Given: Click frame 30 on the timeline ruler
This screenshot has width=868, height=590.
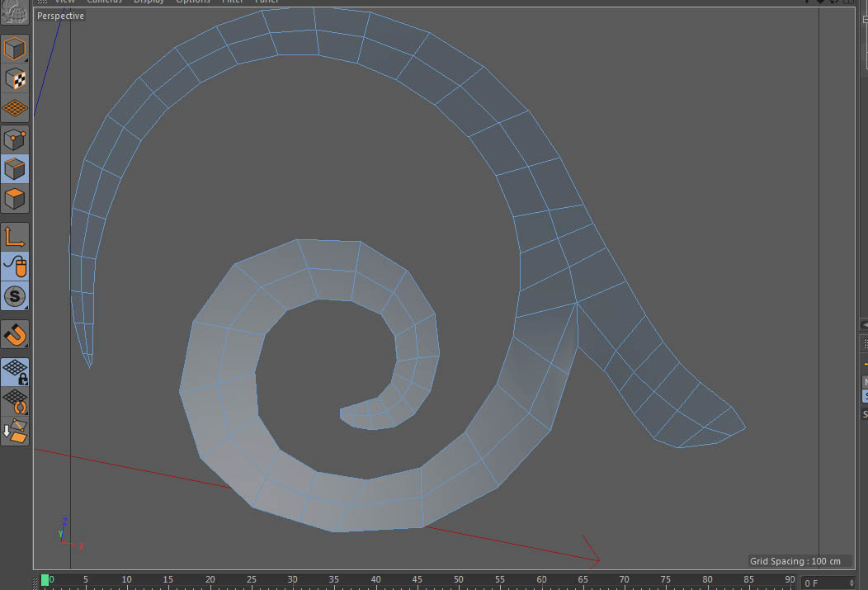Looking at the screenshot, I should pyautogui.click(x=292, y=579).
